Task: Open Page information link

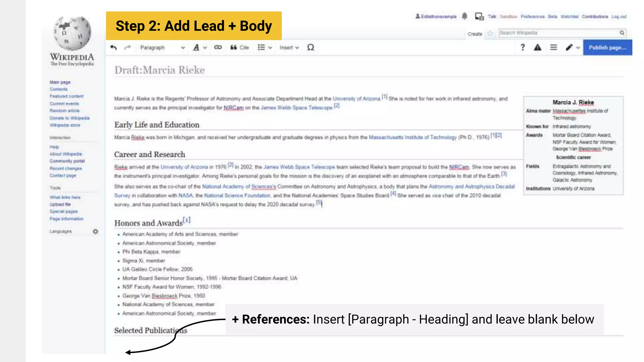Action: (66, 219)
